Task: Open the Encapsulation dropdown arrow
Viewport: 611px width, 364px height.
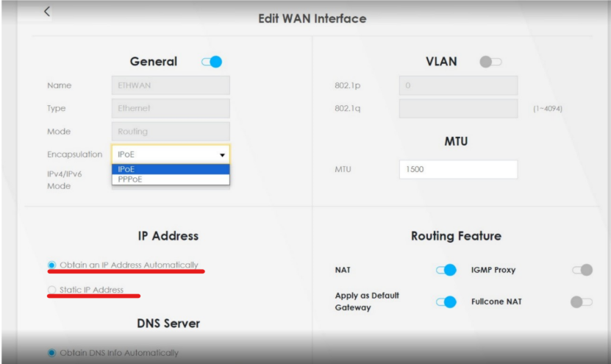Action: [x=222, y=154]
